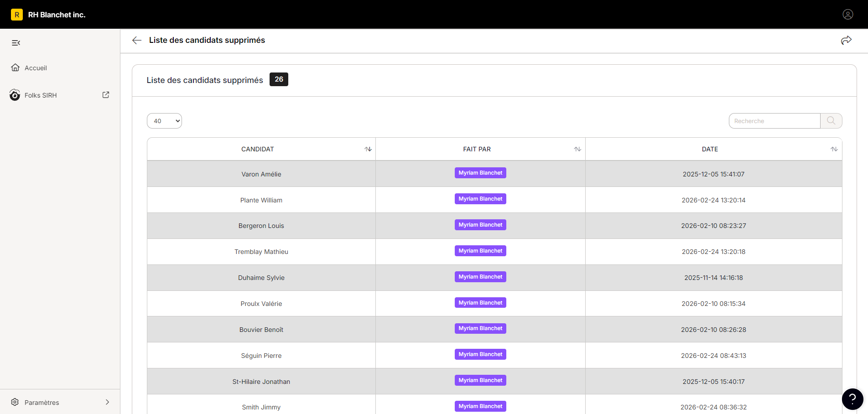Click the page header title text
This screenshot has width=868, height=414.
click(x=207, y=40)
